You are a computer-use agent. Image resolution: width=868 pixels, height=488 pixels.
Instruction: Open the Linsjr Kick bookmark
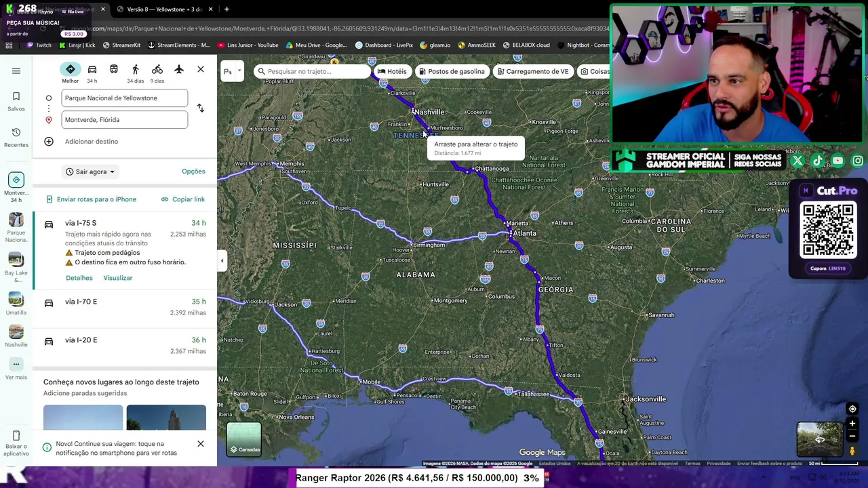pyautogui.click(x=77, y=45)
